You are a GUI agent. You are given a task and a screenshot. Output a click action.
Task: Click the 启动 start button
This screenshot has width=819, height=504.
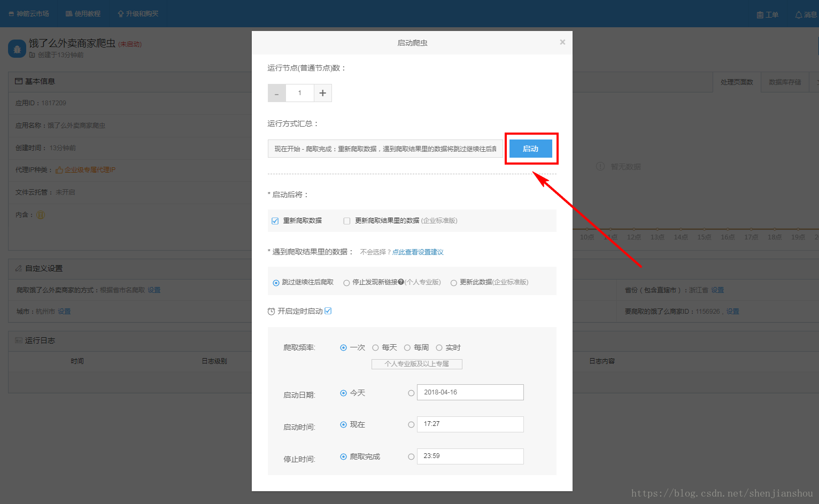[530, 149]
